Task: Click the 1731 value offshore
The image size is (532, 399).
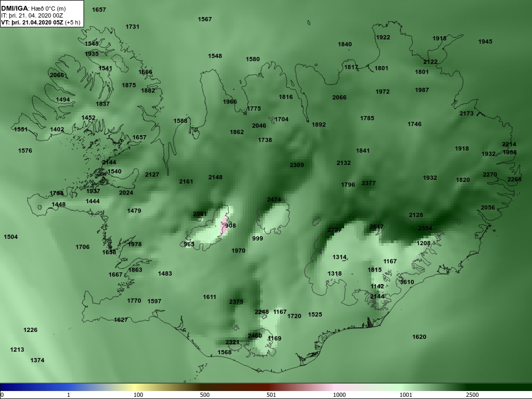Action: 132,27
